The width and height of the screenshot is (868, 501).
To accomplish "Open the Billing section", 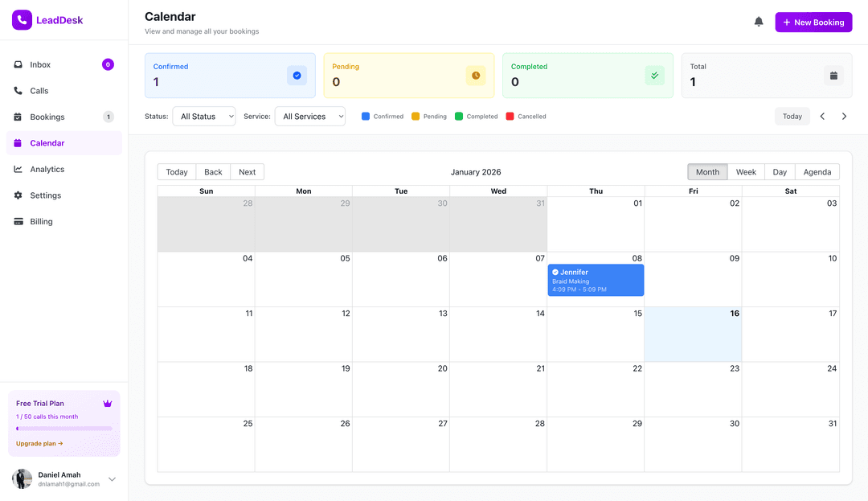I will coord(39,221).
